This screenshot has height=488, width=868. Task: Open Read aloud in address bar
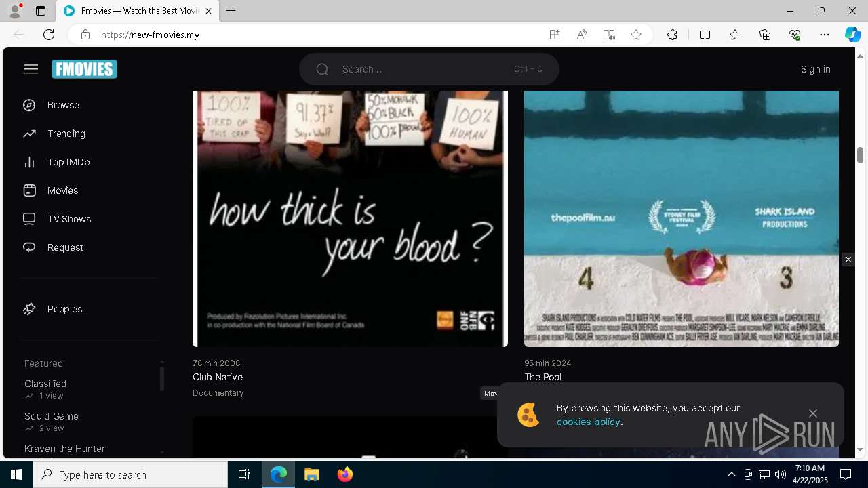click(582, 35)
